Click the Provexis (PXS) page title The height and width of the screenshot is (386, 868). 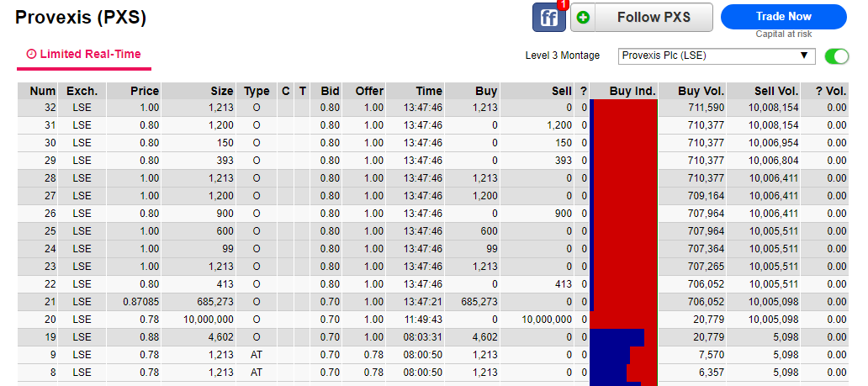coord(81,17)
